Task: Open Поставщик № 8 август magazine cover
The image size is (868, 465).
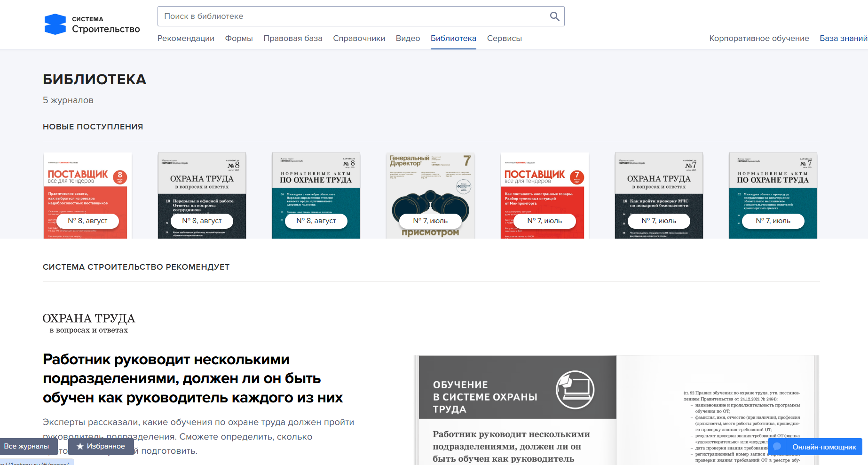Action: point(87,195)
